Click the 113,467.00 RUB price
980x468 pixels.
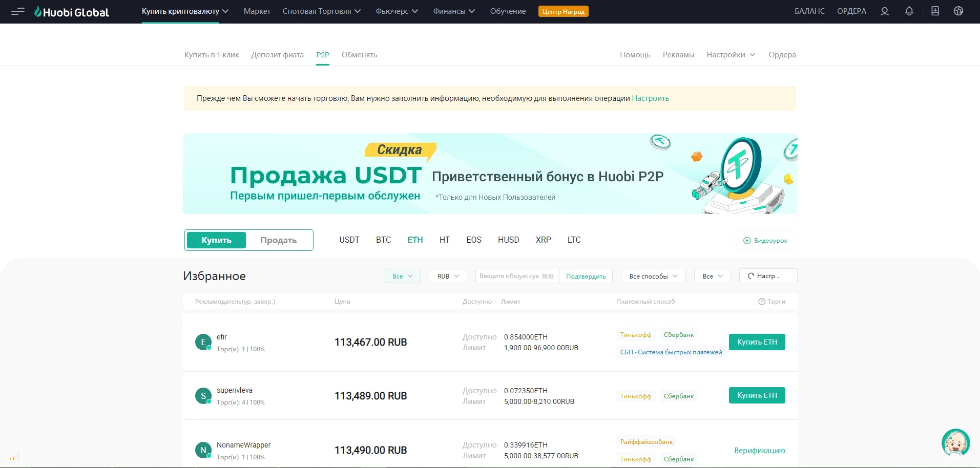(371, 342)
